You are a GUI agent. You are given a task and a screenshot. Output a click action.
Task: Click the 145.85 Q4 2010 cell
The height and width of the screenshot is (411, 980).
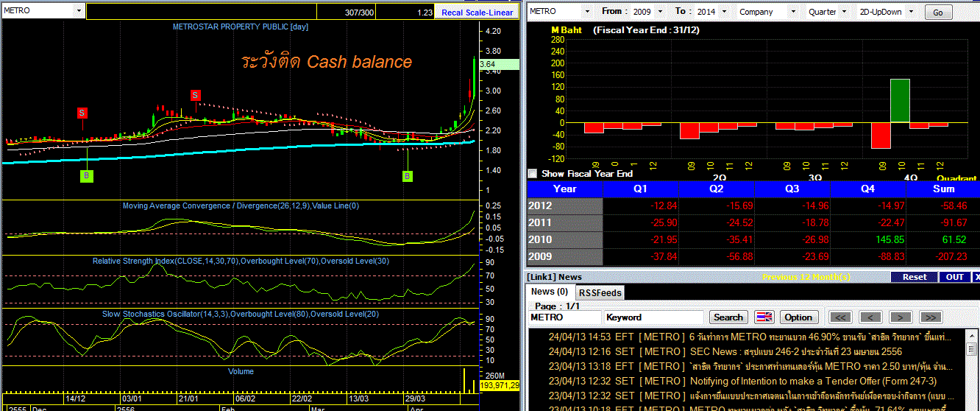(867, 239)
